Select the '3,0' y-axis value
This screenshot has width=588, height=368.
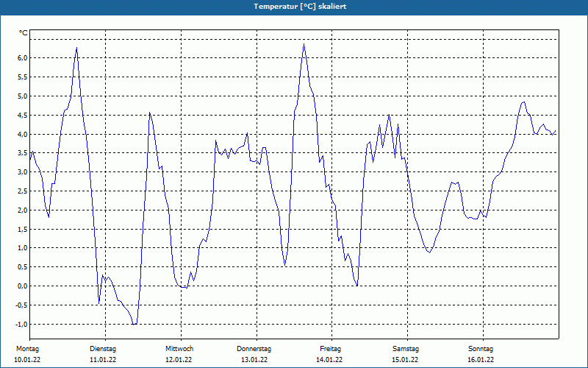(x=23, y=172)
